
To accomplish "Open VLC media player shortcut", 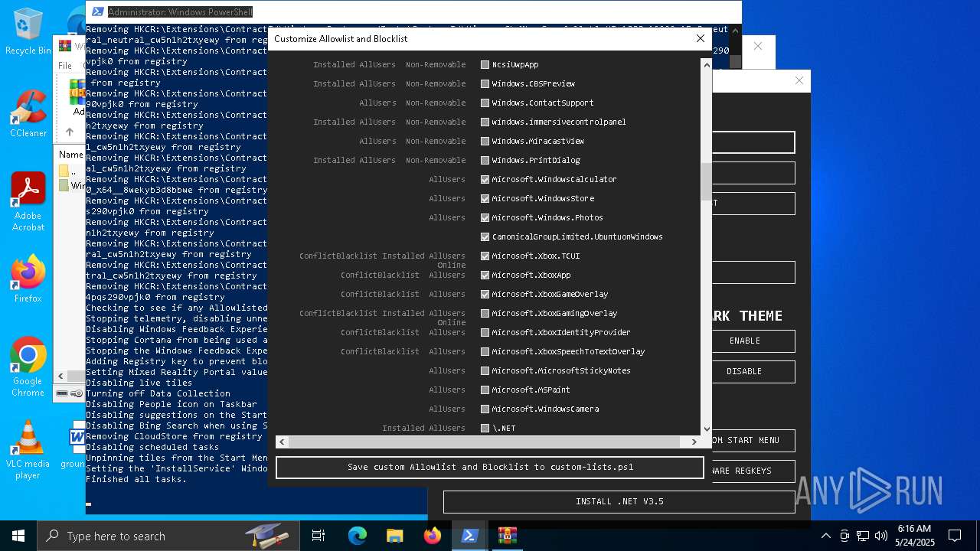I will point(28,450).
